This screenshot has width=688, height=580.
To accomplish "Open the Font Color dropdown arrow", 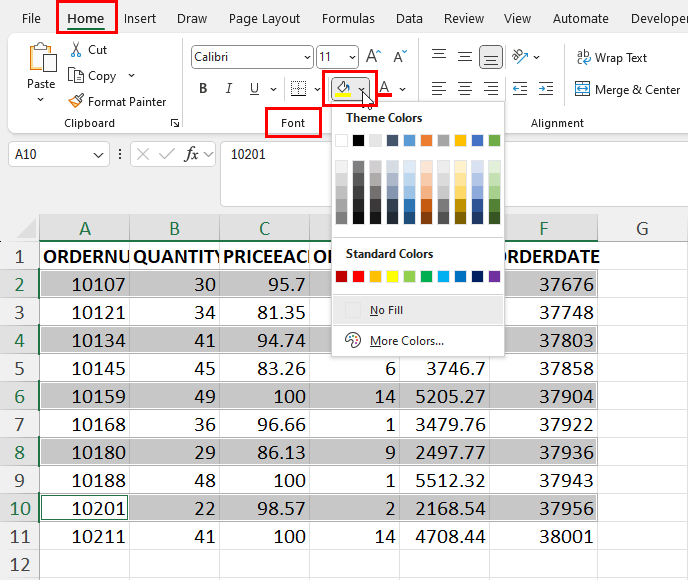I will click(x=402, y=89).
